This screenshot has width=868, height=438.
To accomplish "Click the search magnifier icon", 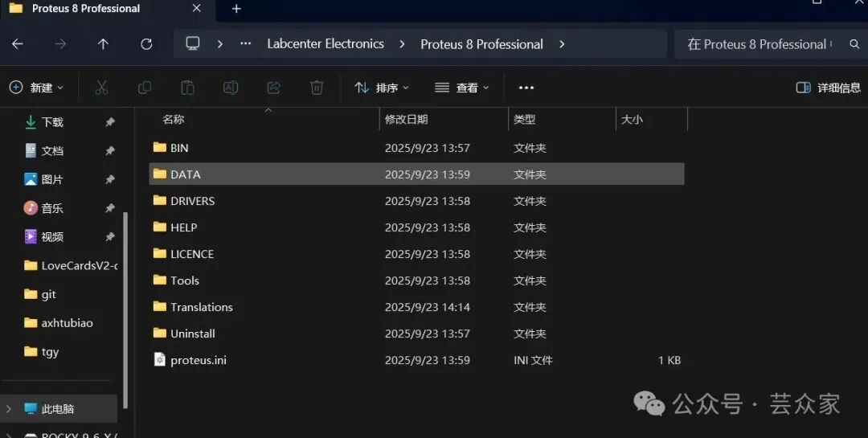I will pos(854,43).
